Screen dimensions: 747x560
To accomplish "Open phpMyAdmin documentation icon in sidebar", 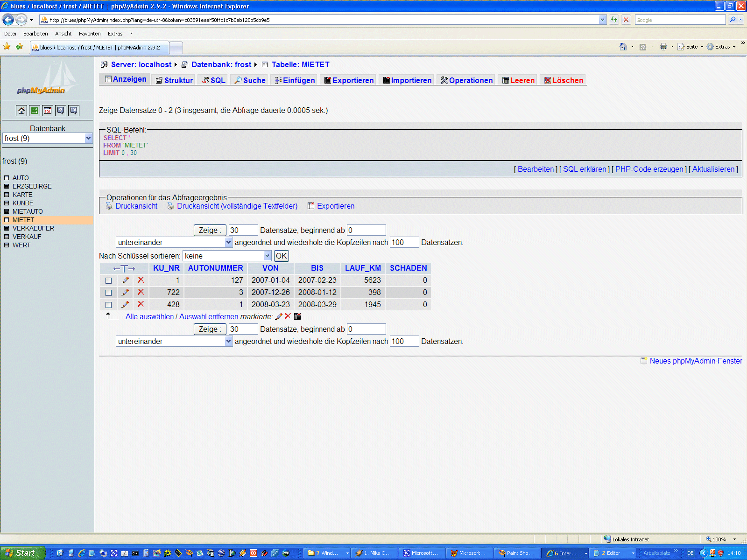I will (x=61, y=111).
